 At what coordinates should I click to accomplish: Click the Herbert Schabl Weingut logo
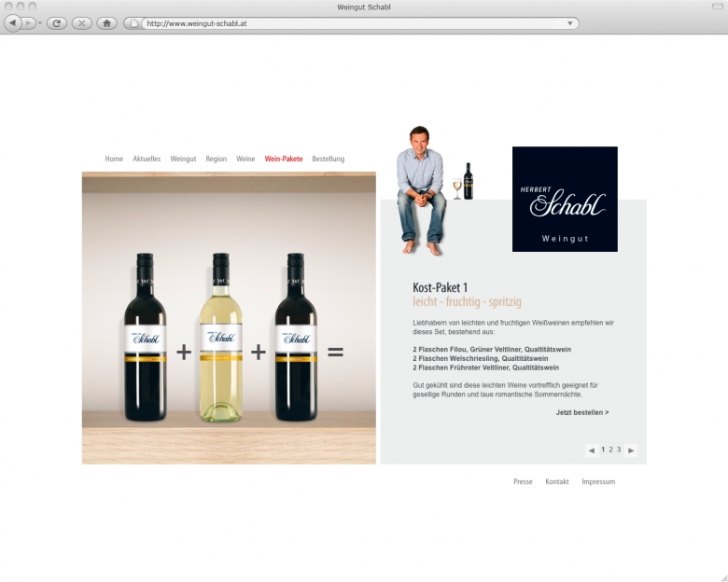[565, 199]
